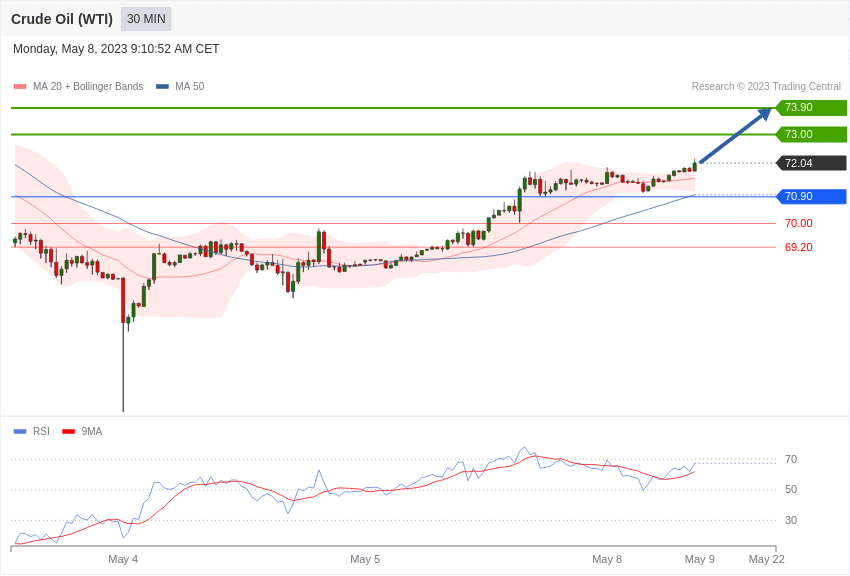The width and height of the screenshot is (850, 576).
Task: Select the green 73.90 resistance price tag
Action: pyautogui.click(x=811, y=108)
